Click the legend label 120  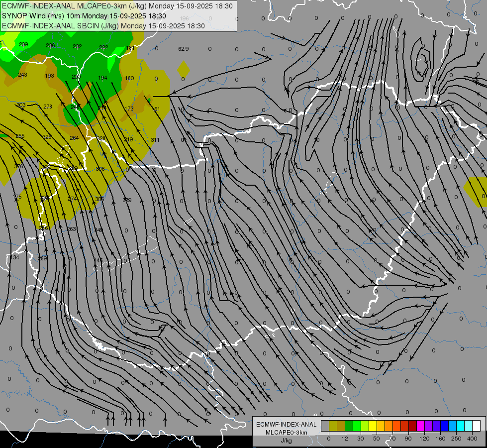[424, 439]
